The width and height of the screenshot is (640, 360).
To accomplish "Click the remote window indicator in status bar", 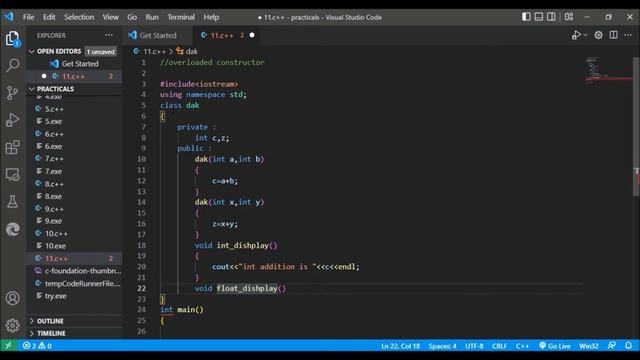I will pos(8,346).
